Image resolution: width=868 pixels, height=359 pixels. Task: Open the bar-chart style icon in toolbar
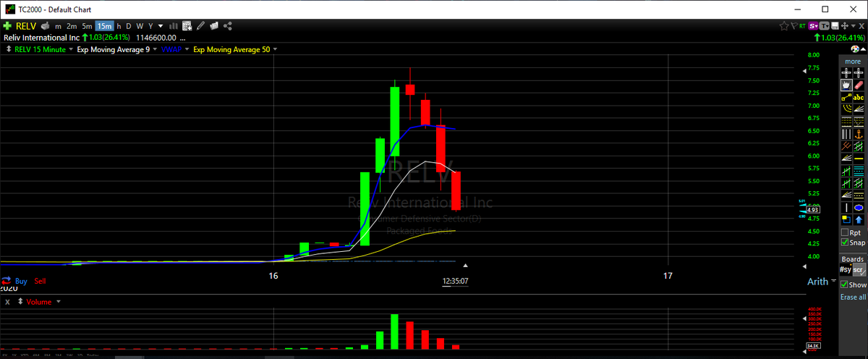click(x=173, y=26)
